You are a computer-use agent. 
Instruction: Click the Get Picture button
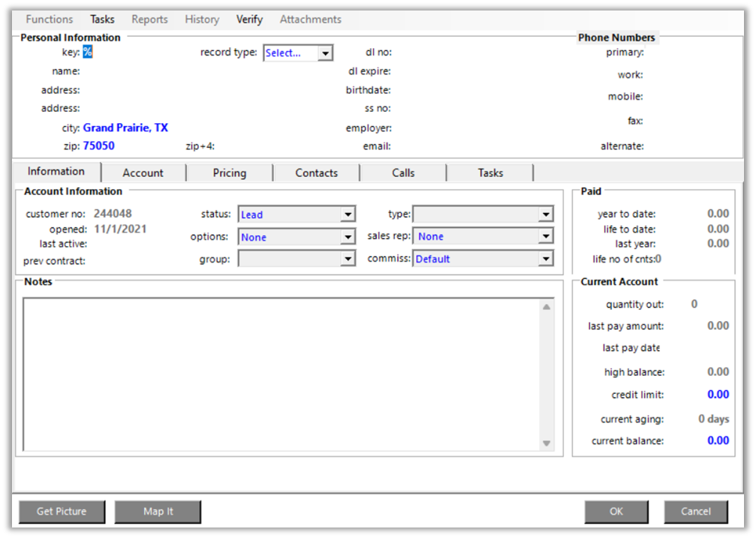coord(62,512)
